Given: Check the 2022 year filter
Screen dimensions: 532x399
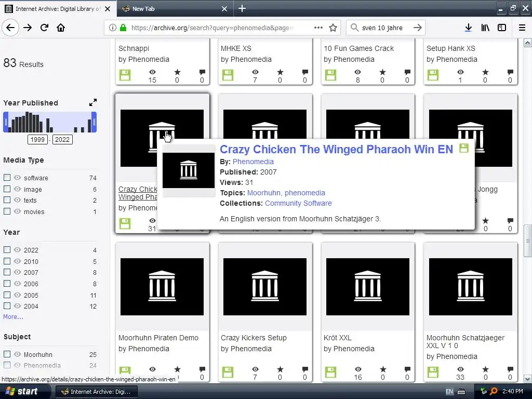Looking at the screenshot, I should tap(7, 249).
